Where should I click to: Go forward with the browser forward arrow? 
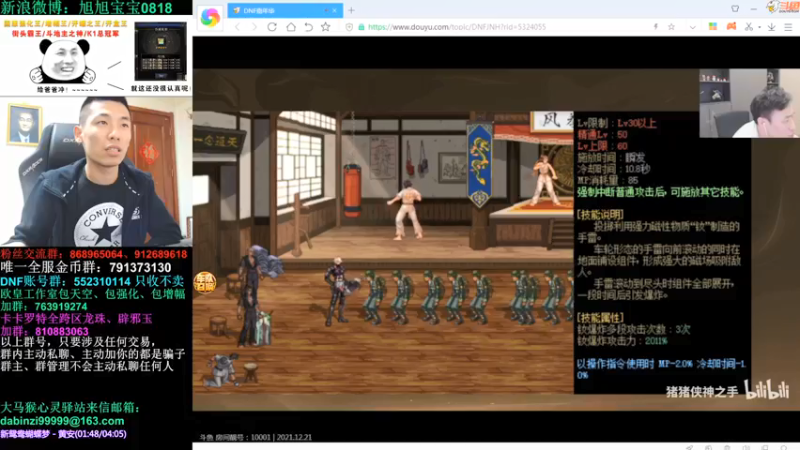(254, 27)
